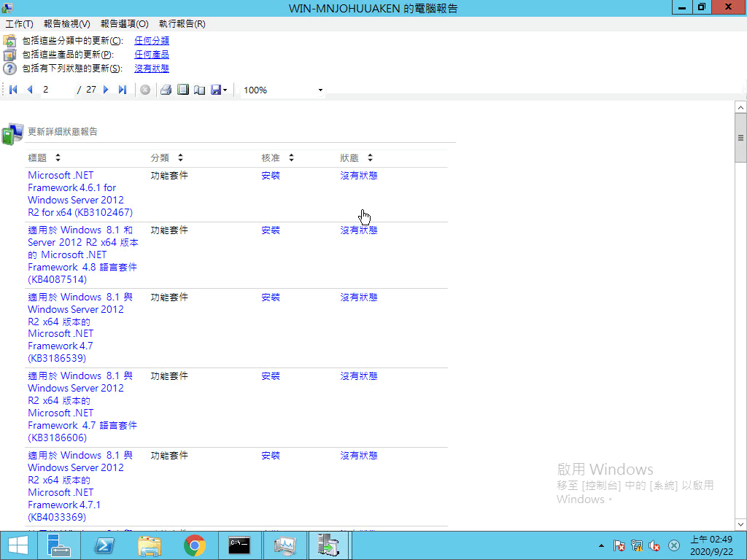Click 沒有狀態 status for KB3102467 row
The height and width of the screenshot is (560, 747).
pyautogui.click(x=359, y=176)
